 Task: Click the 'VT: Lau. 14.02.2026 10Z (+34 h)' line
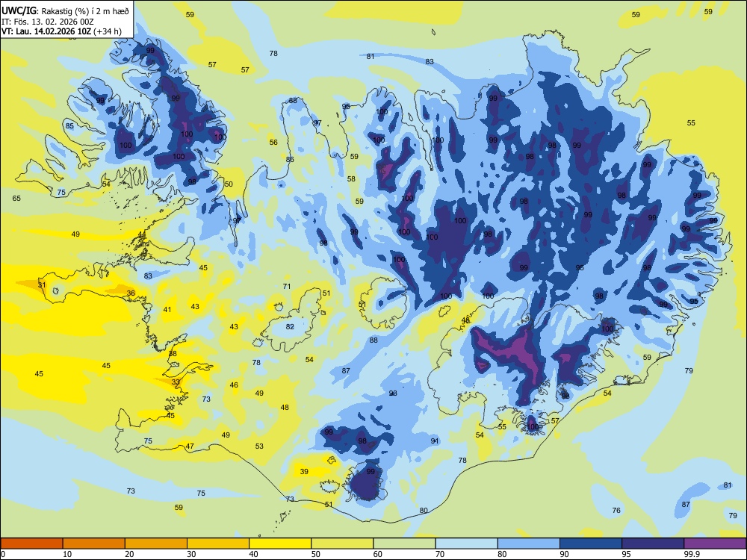[x=61, y=31]
